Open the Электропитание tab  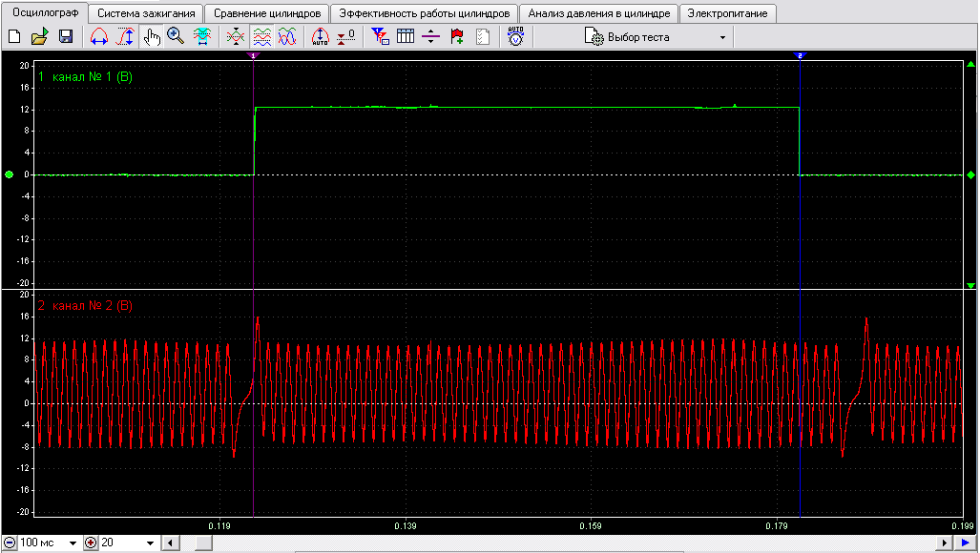[727, 13]
